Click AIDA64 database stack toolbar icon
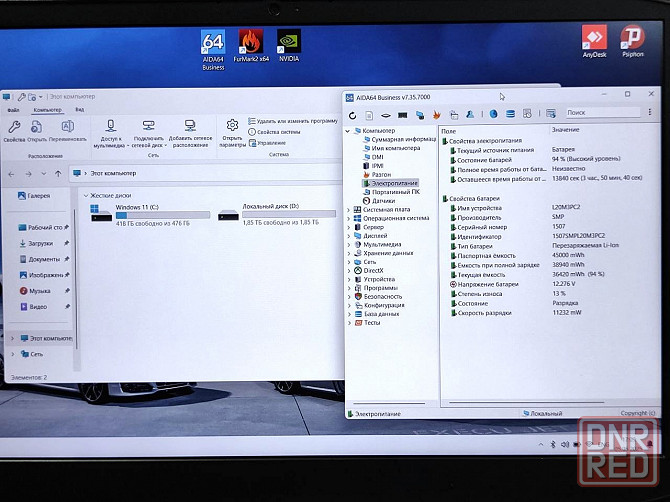 click(510, 114)
